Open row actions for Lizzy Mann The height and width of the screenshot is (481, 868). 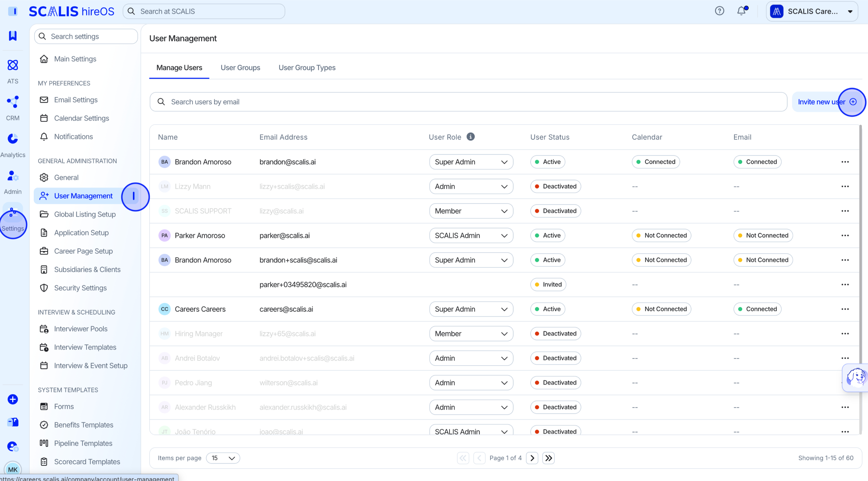845,186
